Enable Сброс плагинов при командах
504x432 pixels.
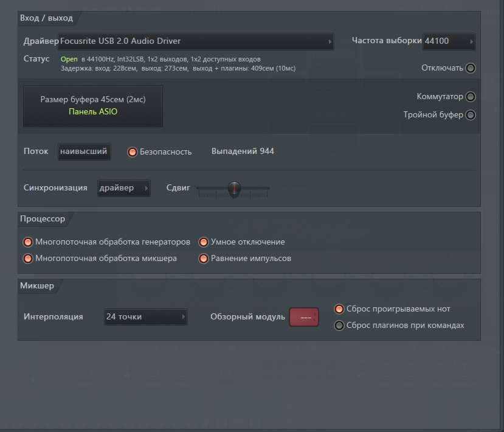click(339, 326)
